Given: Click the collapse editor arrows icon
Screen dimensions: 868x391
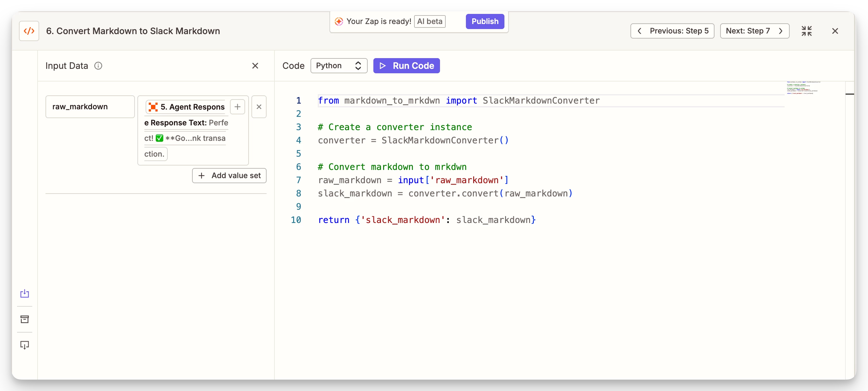Looking at the screenshot, I should (x=806, y=31).
